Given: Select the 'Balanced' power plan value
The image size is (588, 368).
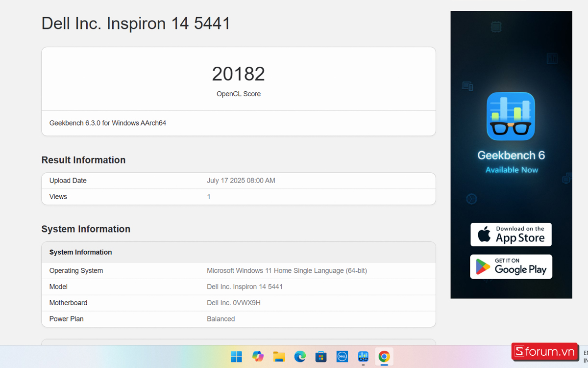Looking at the screenshot, I should pos(220,319).
